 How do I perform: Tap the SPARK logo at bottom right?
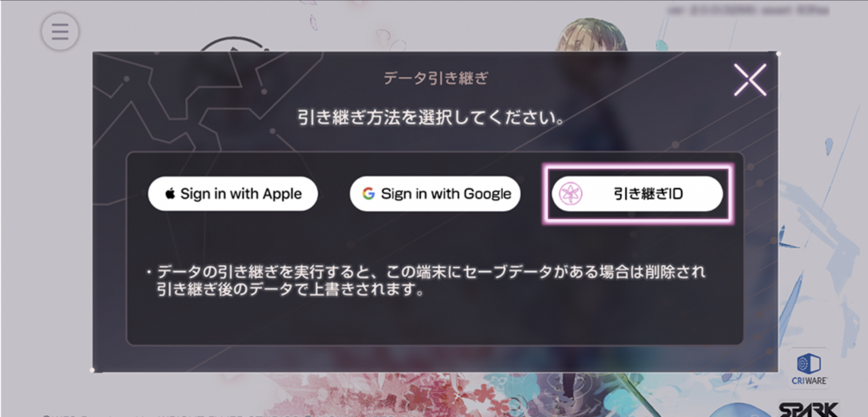point(808,410)
